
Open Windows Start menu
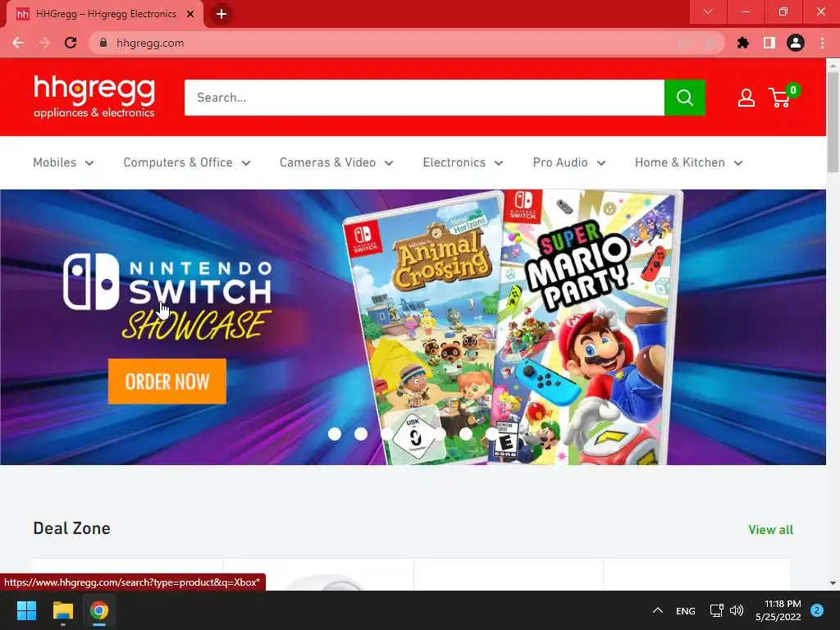(26, 610)
